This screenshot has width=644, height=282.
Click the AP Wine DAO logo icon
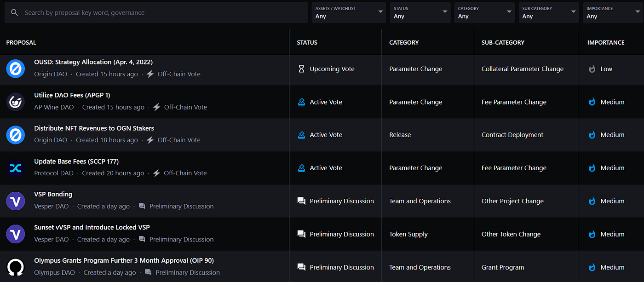click(16, 102)
